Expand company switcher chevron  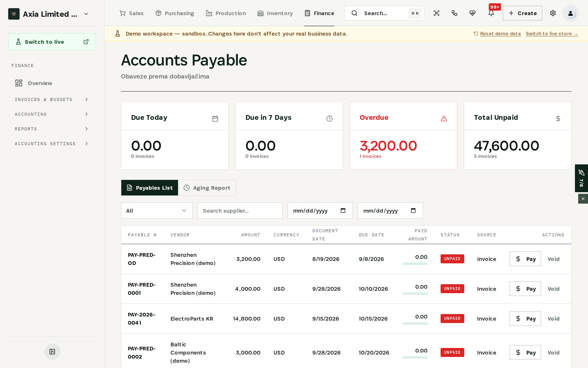pos(86,14)
